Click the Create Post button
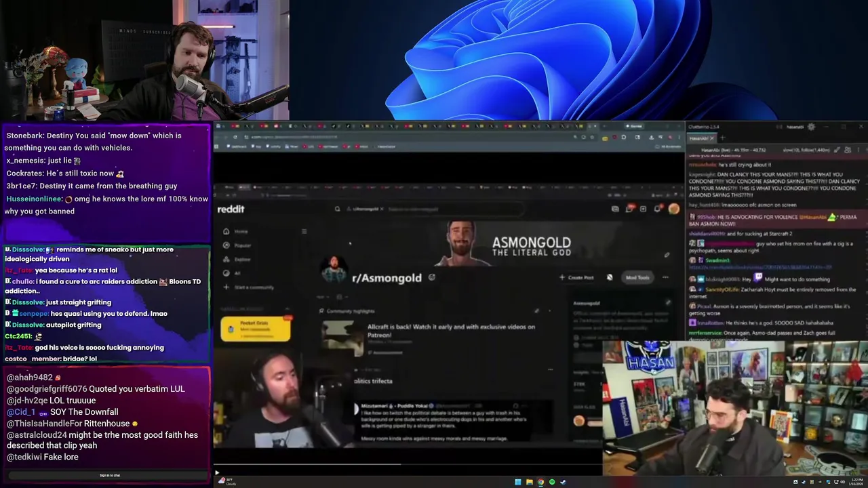This screenshot has width=868, height=488. [577, 277]
